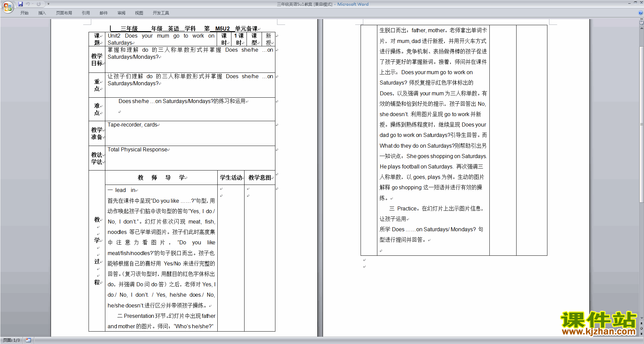
Task: Click the 1课时 cell in header row
Action: click(x=239, y=39)
